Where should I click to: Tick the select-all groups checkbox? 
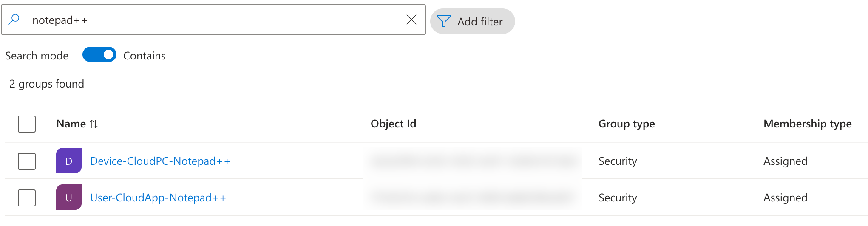pyautogui.click(x=27, y=124)
